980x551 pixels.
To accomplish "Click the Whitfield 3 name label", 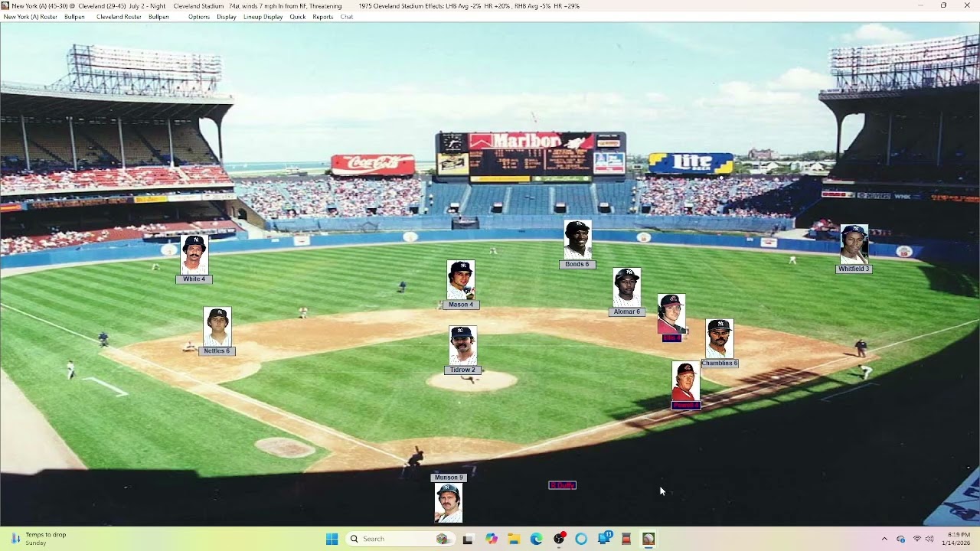I will tap(854, 269).
